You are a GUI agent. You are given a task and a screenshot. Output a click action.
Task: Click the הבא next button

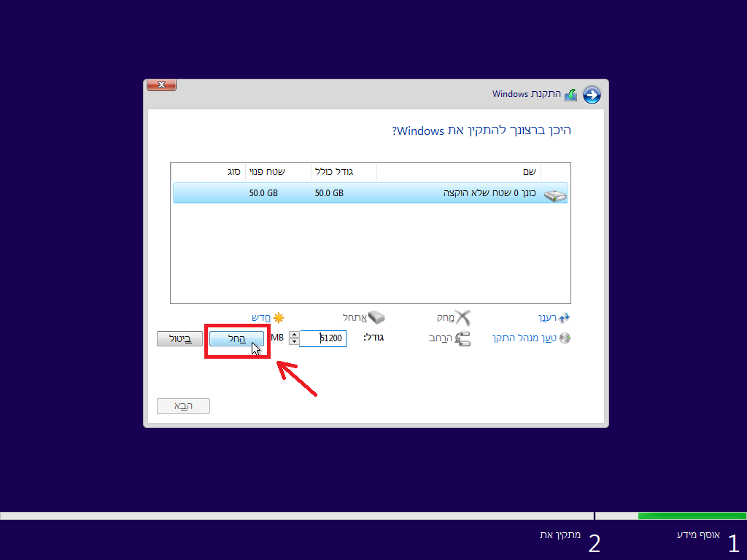click(x=183, y=405)
